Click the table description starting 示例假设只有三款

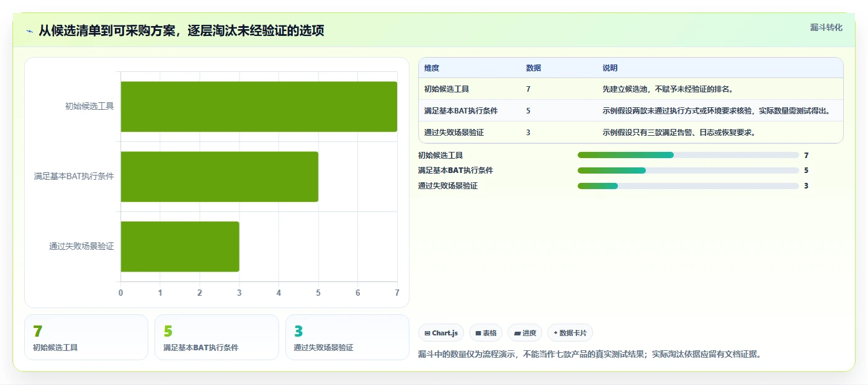[x=679, y=133]
